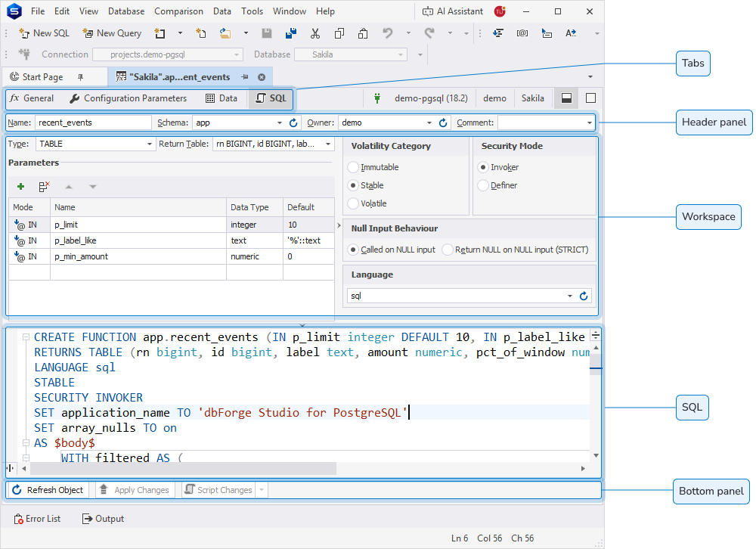756x549 pixels.
Task: Click the delete parameter icon with red X
Action: pos(44,187)
